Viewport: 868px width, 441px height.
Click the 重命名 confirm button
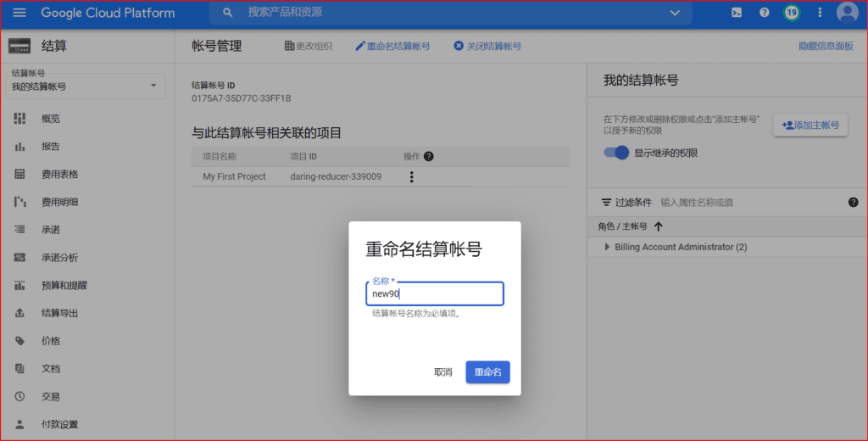point(487,371)
